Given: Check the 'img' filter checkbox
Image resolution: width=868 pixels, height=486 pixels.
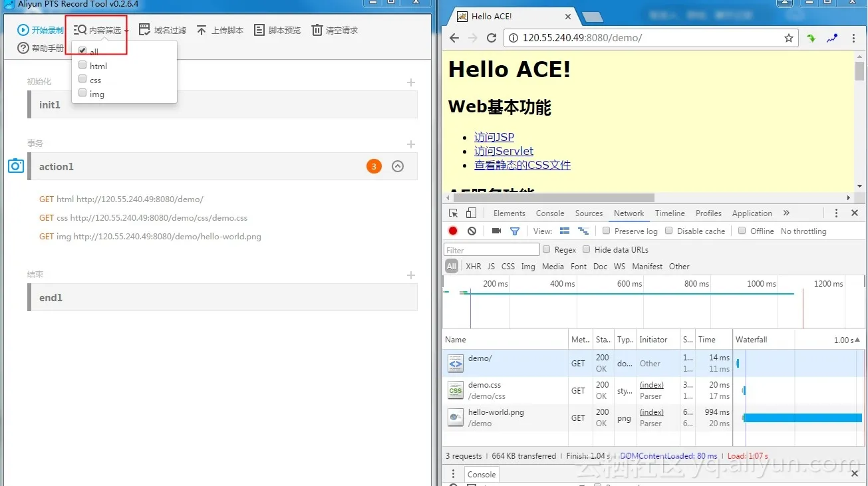Looking at the screenshot, I should 82,93.
